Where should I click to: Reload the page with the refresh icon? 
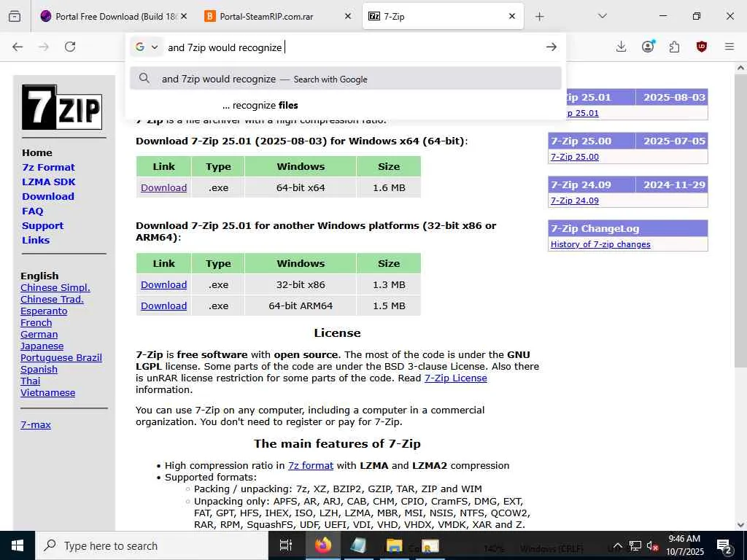pos(70,47)
